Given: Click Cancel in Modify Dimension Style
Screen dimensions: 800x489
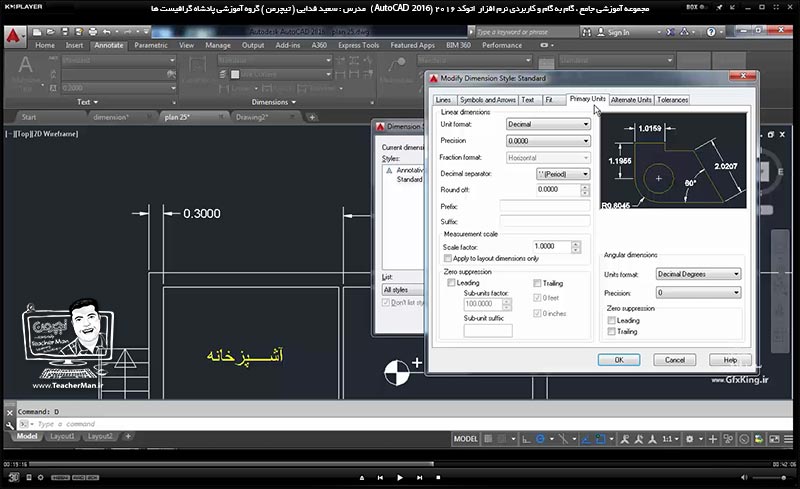Looking at the screenshot, I should coord(674,360).
